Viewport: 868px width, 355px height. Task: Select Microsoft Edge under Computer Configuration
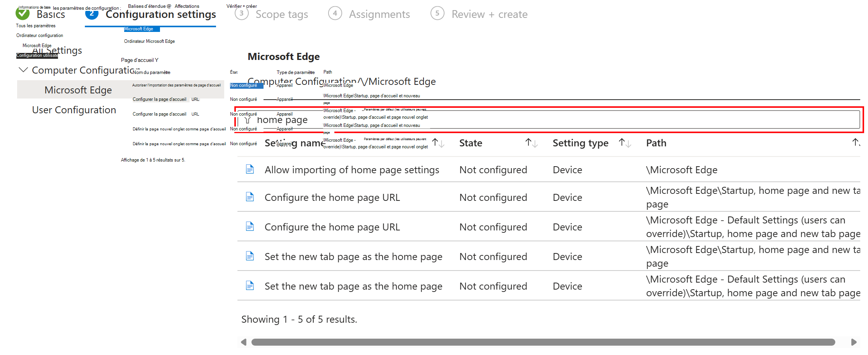78,90
